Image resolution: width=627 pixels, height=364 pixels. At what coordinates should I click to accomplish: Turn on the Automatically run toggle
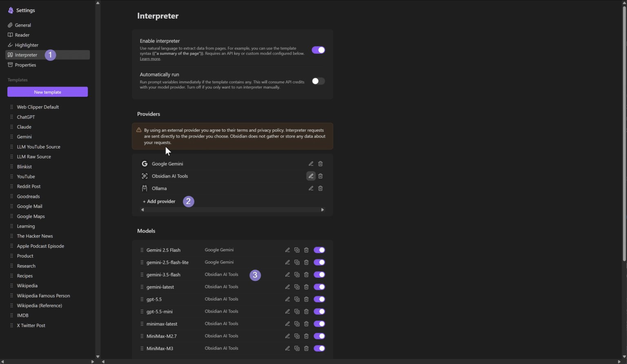tap(318, 81)
